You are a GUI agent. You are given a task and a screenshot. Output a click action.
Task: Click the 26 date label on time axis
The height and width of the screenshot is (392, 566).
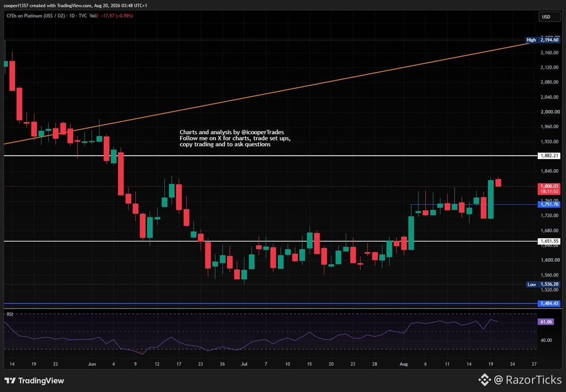[222, 364]
